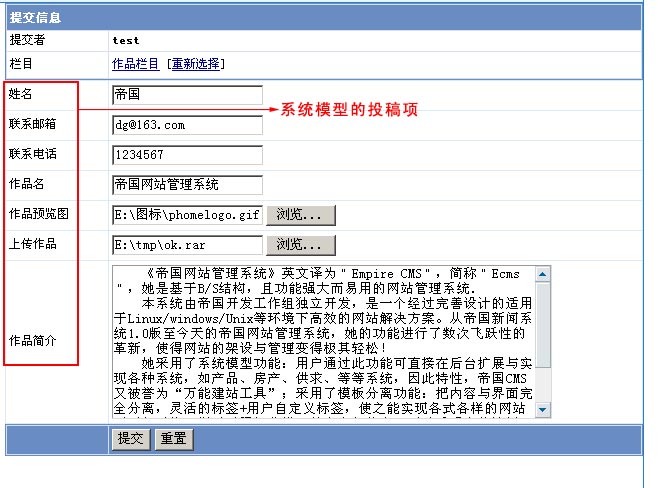Click the 提交信息 header title
The image size is (658, 488).
[38, 18]
